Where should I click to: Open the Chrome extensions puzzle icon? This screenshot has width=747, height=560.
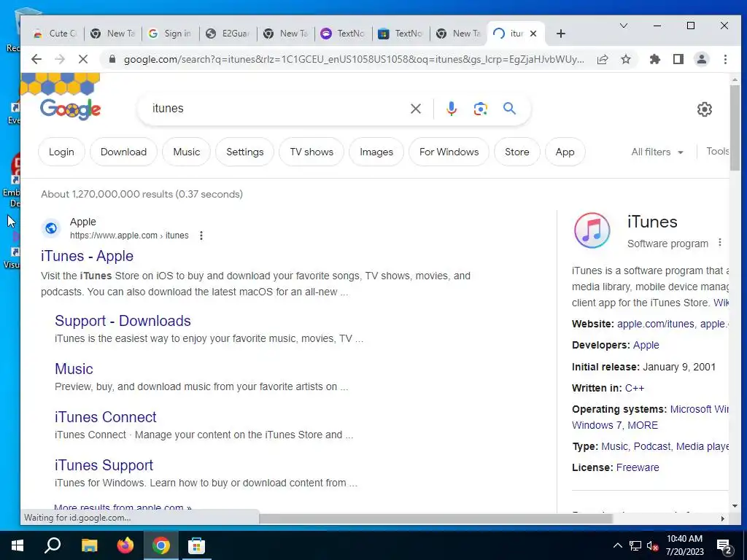tap(655, 59)
